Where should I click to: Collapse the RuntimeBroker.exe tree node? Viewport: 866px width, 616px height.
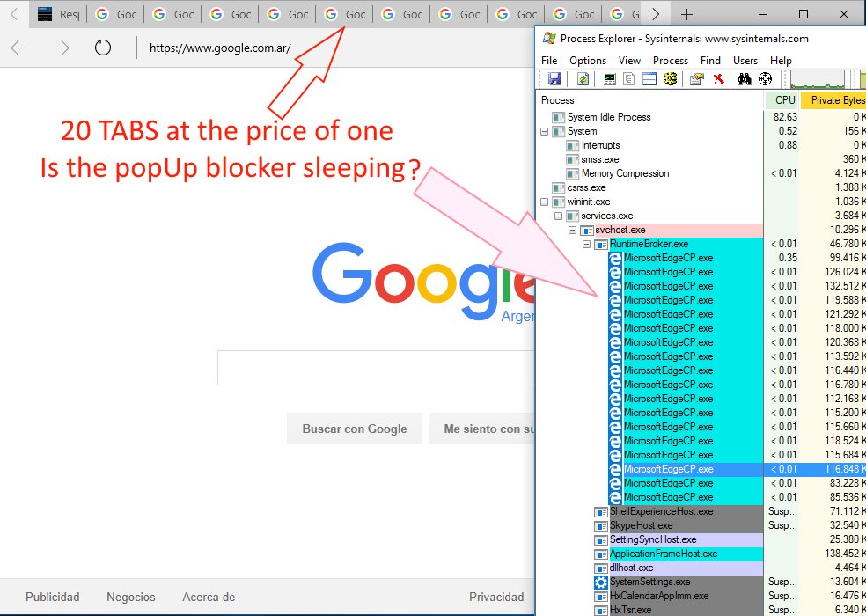point(587,244)
